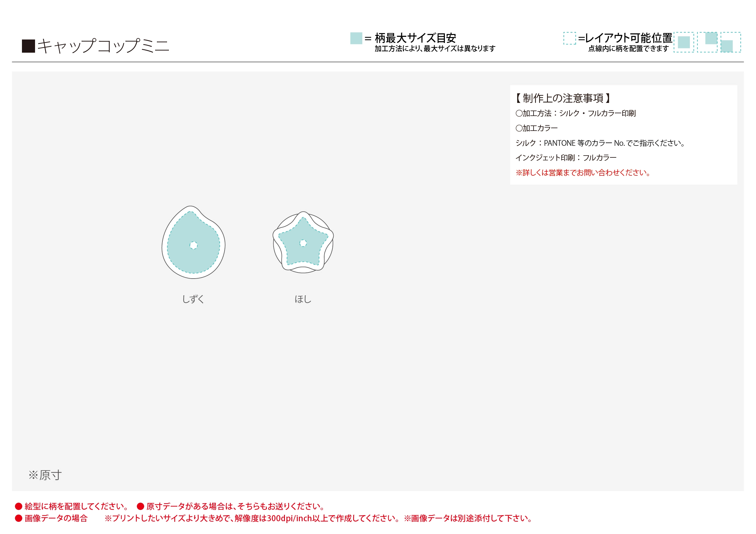This screenshot has width=756, height=534.
Task: Click the layout example with a top-right teal square
Action: click(x=707, y=42)
